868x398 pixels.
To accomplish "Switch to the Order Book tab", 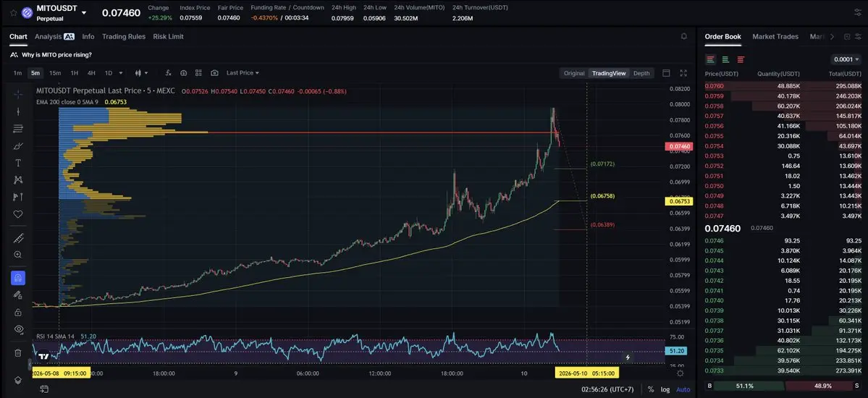I will pos(722,36).
